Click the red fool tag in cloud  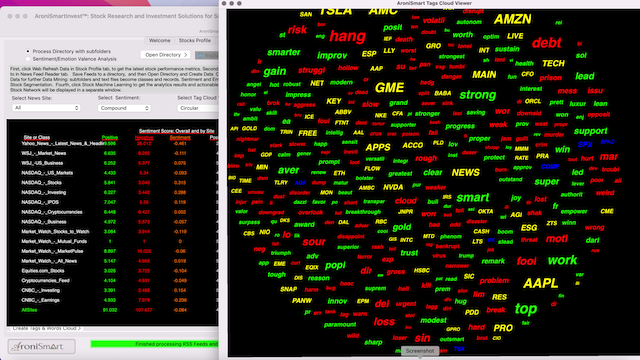(526, 261)
